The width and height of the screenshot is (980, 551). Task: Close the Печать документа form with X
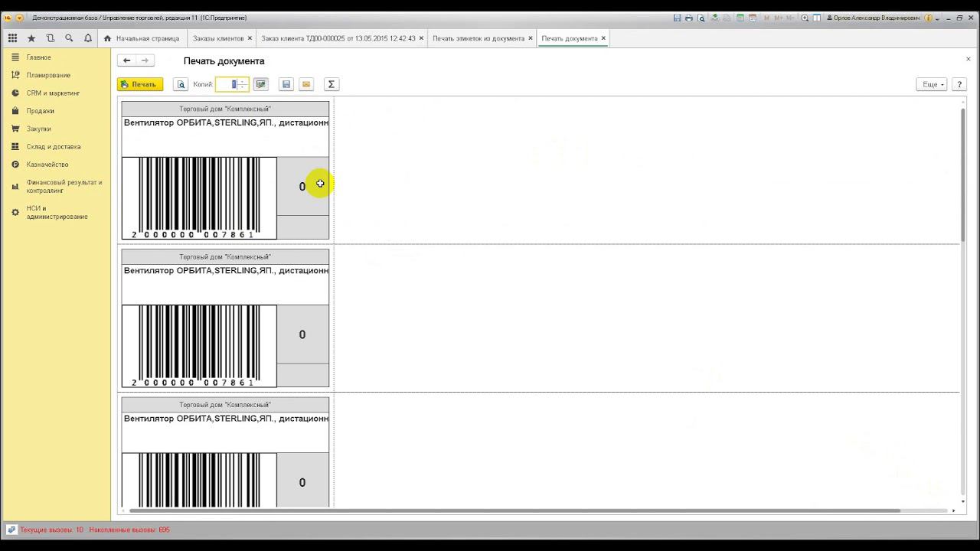[968, 59]
